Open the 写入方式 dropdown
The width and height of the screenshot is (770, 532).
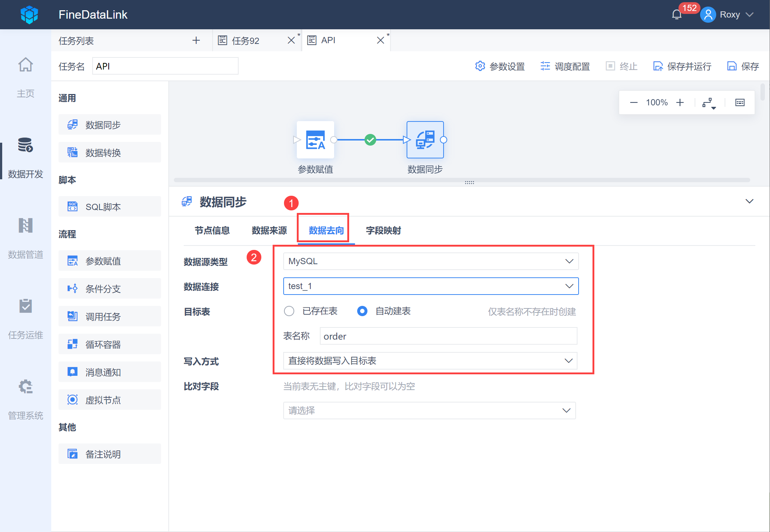430,361
